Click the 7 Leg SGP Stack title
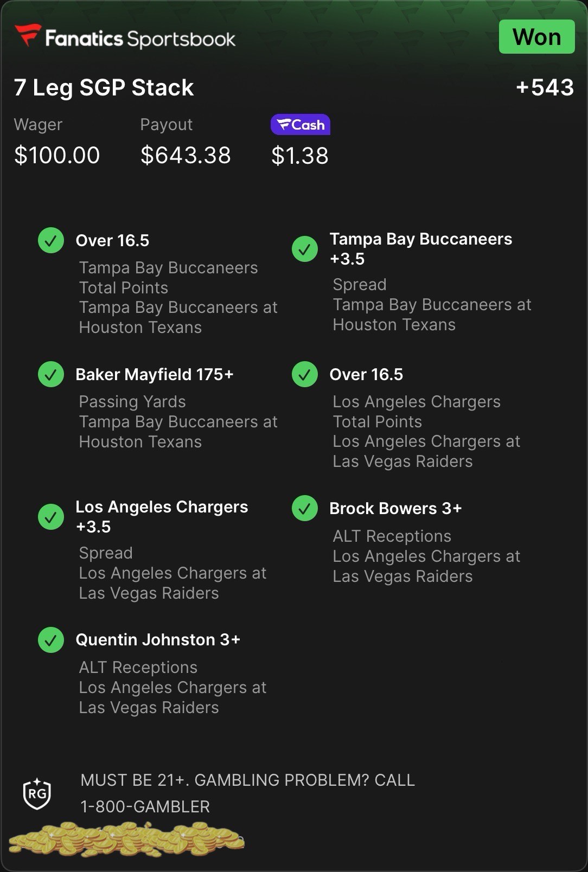This screenshot has height=872, width=588. [104, 87]
